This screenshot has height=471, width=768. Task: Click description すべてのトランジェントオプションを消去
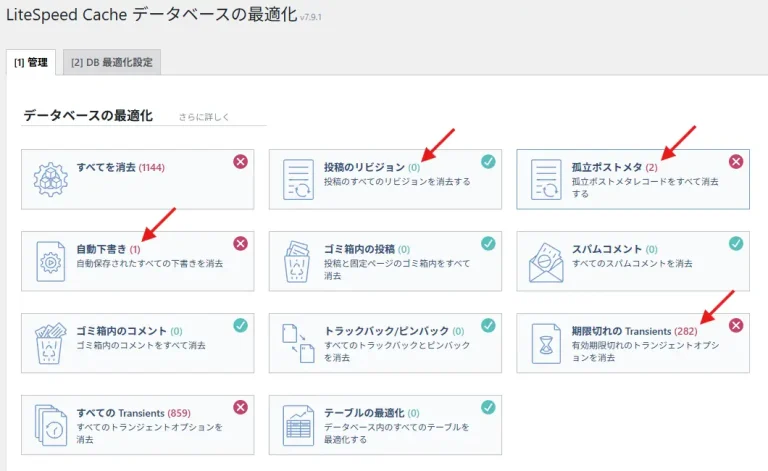(149, 433)
